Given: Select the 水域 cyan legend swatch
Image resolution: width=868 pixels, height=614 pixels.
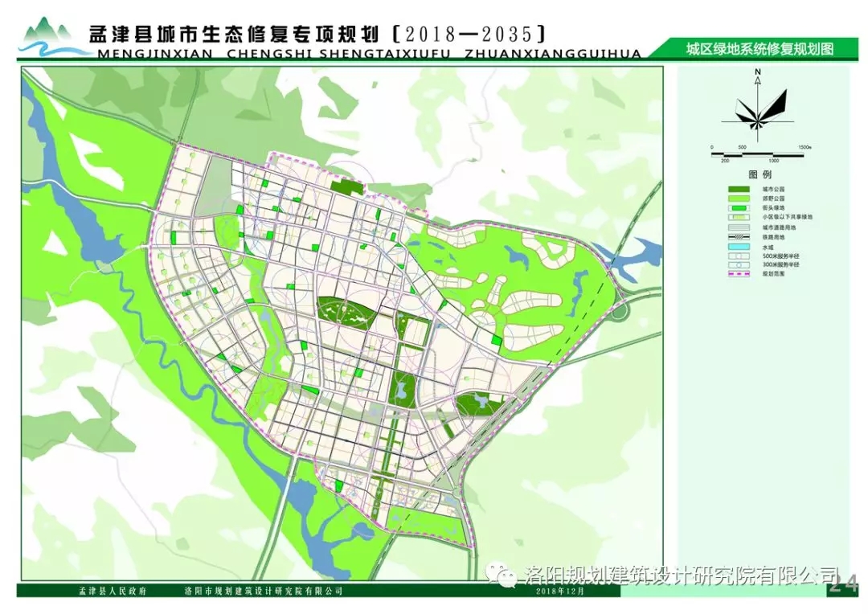Looking at the screenshot, I should coord(738,248).
